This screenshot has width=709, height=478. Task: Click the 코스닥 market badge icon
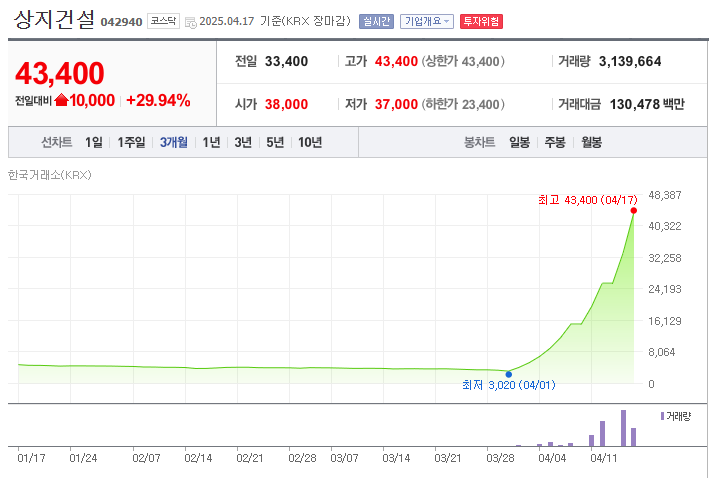pos(163,21)
